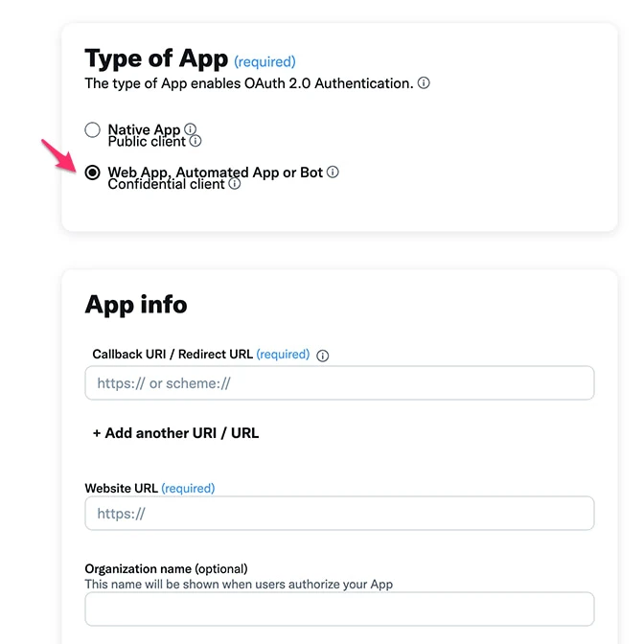Open the Native App info tooltip icon

pos(190,129)
